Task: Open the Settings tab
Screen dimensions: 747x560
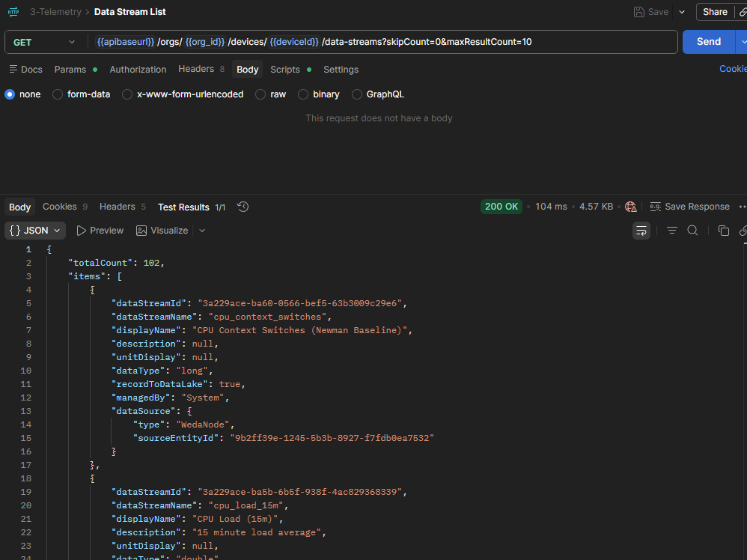Action: pyautogui.click(x=341, y=70)
